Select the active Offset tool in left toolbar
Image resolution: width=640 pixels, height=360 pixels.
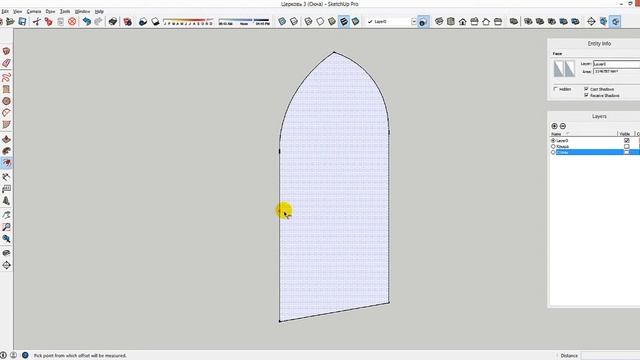click(6, 163)
